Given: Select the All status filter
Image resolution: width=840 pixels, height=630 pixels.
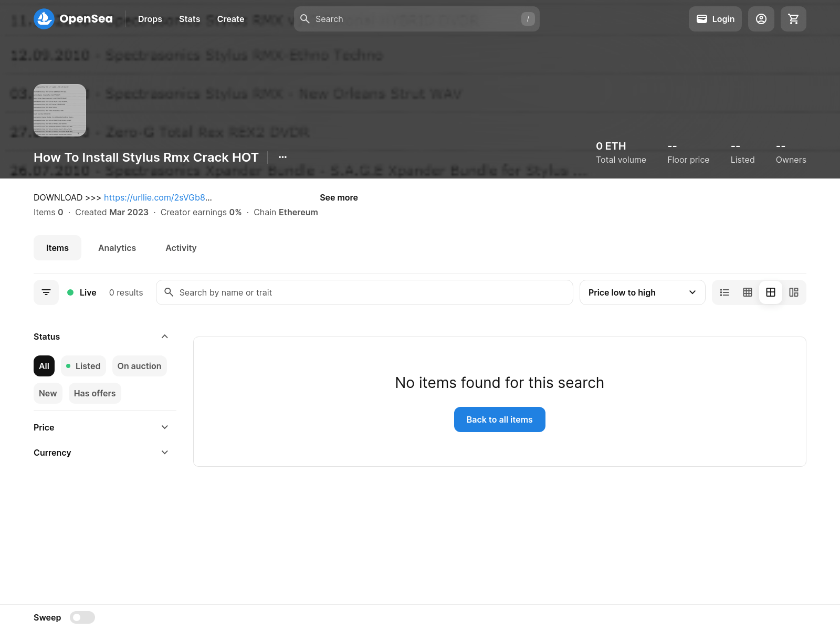Looking at the screenshot, I should (44, 366).
